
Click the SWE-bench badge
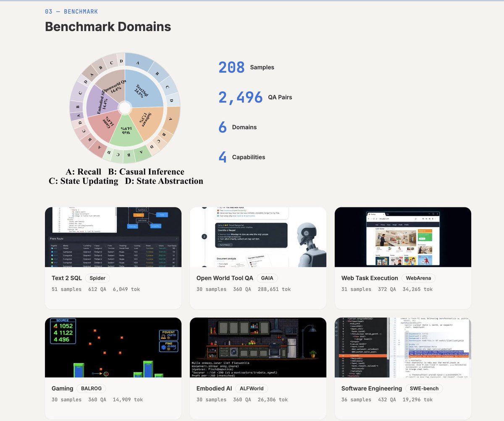tap(424, 388)
